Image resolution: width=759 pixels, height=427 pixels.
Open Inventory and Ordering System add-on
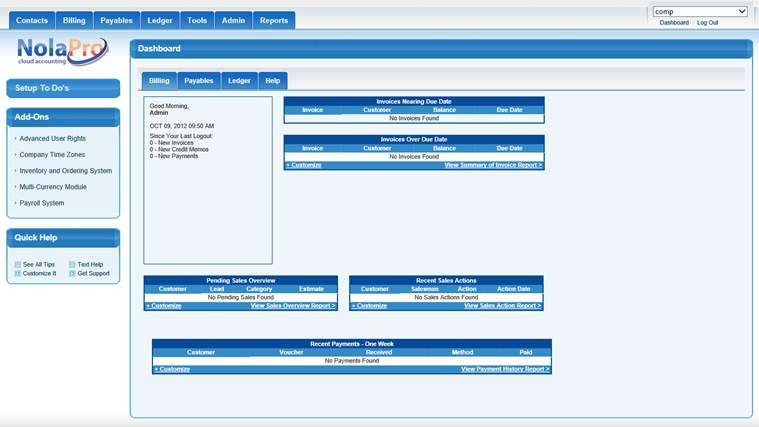[65, 171]
